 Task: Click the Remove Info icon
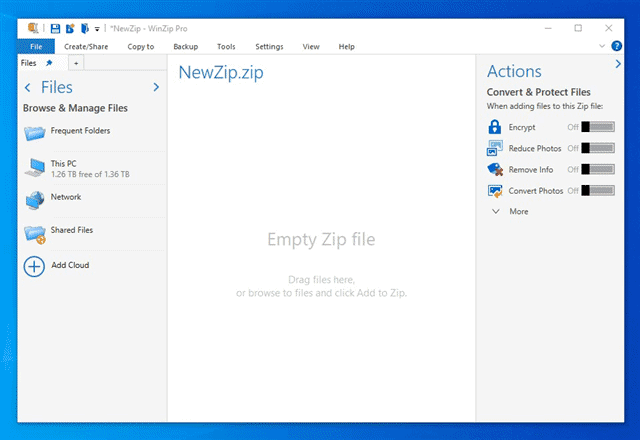495,169
